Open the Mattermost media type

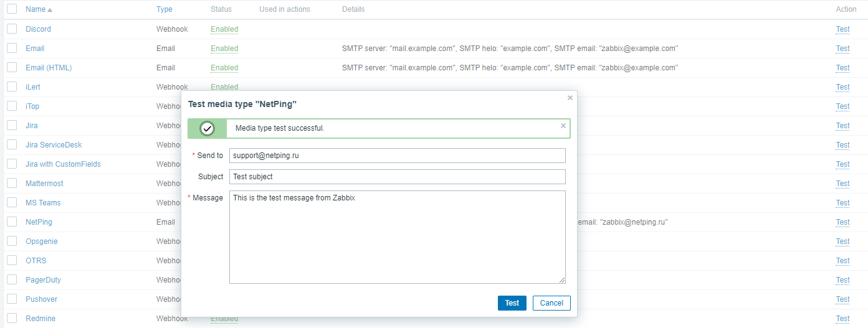44,184
